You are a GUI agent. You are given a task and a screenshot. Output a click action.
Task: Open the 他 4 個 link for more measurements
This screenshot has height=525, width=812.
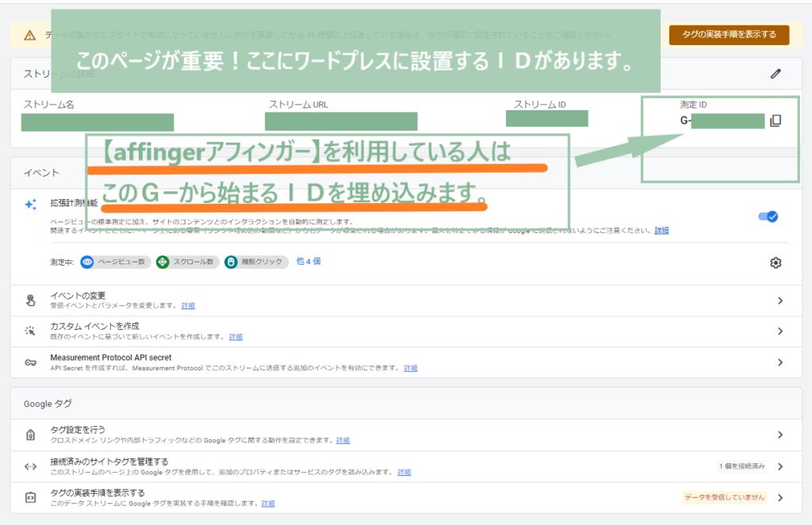tap(308, 262)
